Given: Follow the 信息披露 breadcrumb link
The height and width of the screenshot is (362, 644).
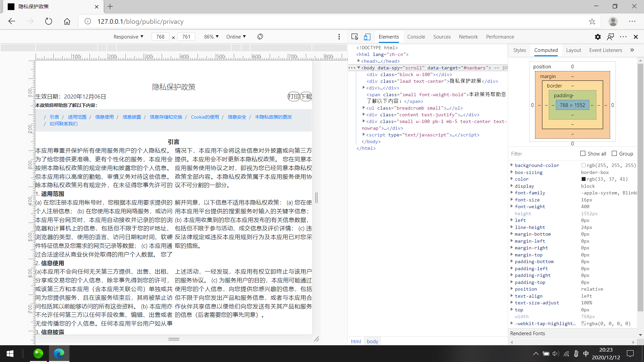Looking at the screenshot, I should 131,117.
